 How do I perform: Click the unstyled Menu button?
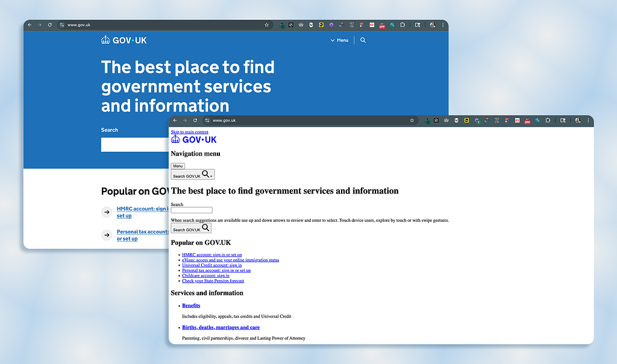(x=178, y=166)
